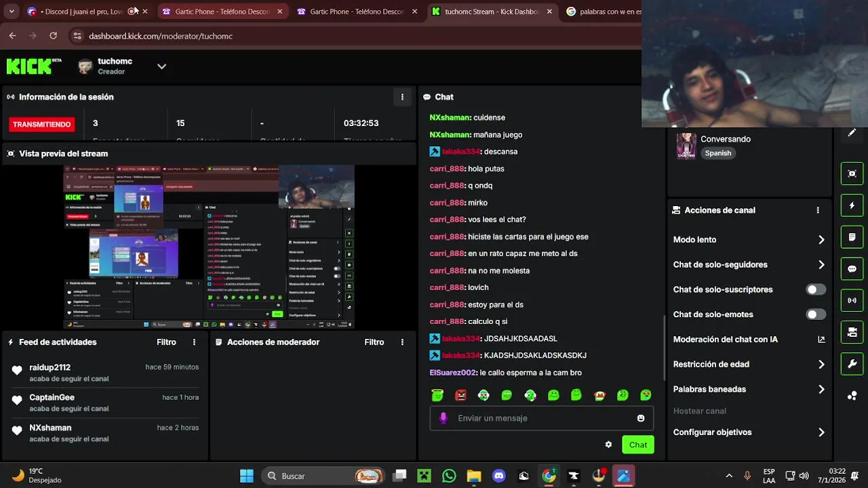Switch to palabras con w Google tab
The height and width of the screenshot is (488, 868).
point(603,12)
